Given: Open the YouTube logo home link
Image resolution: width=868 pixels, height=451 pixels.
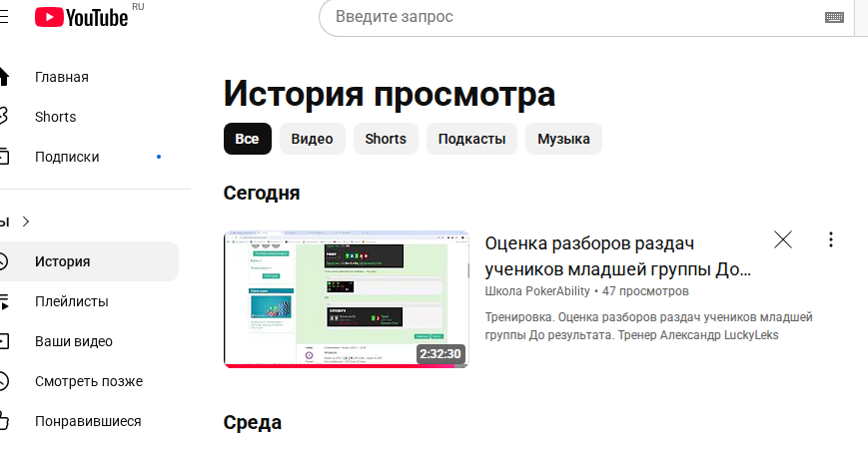Looking at the screenshot, I should pyautogui.click(x=82, y=17).
